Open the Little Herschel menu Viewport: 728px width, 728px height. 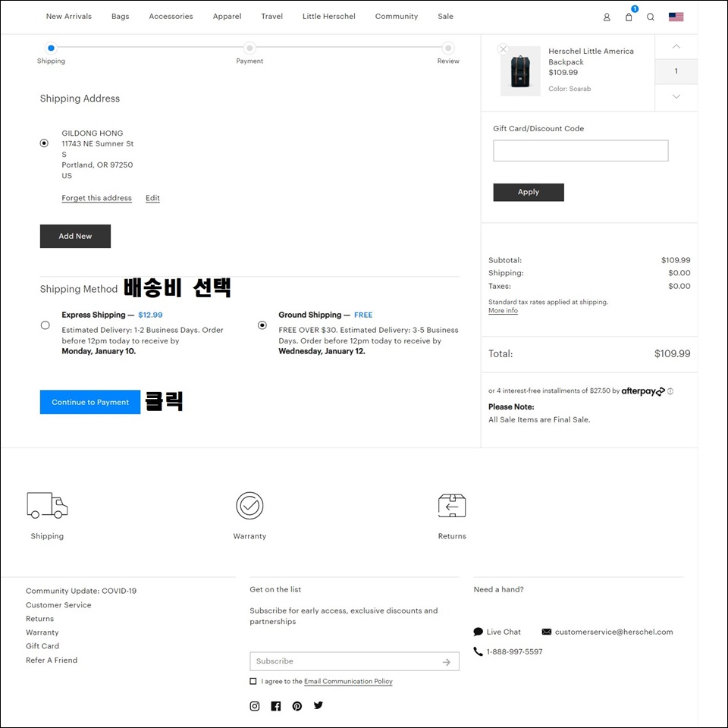tap(328, 16)
